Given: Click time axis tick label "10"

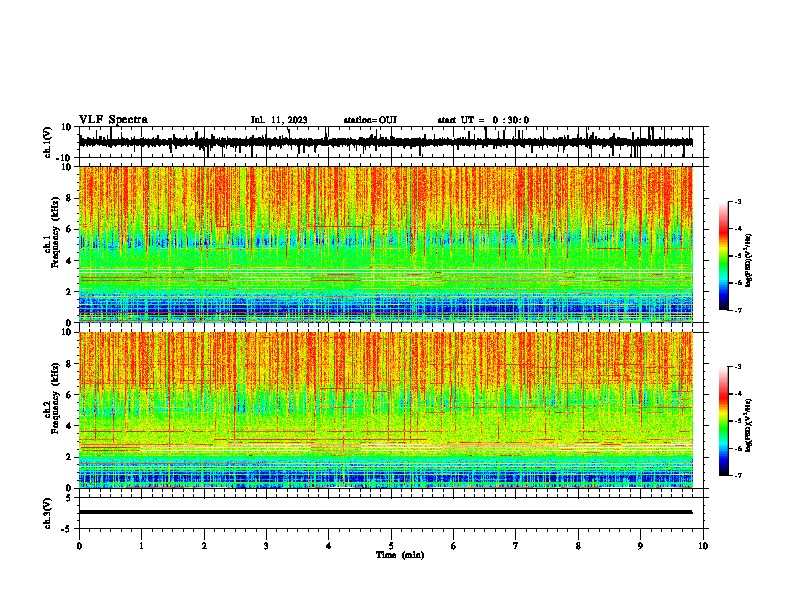Looking at the screenshot, I should pyautogui.click(x=703, y=546).
